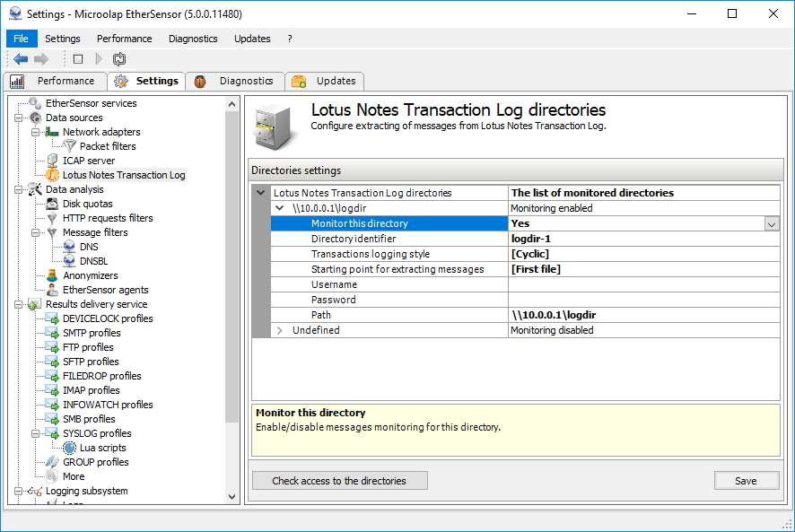Click the Data analysis tools icon
The height and width of the screenshot is (532, 795).
point(35,189)
